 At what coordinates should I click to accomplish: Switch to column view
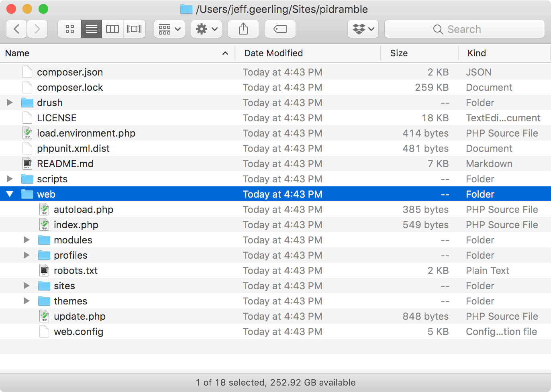(x=112, y=29)
